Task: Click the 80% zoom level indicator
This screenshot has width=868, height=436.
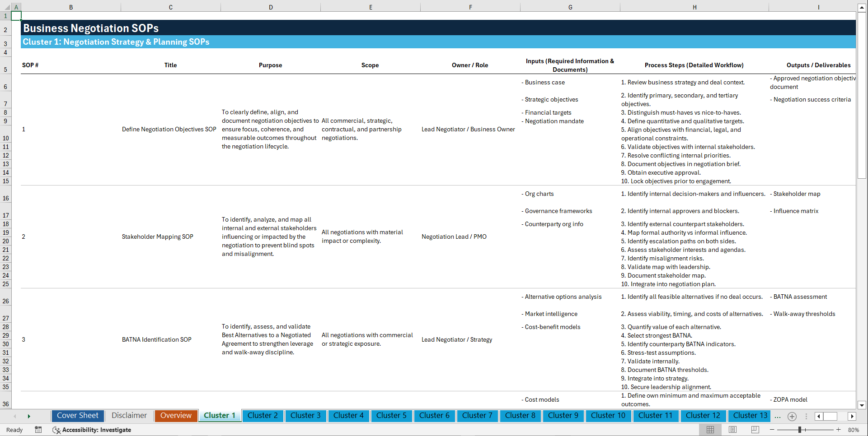Action: coord(854,430)
